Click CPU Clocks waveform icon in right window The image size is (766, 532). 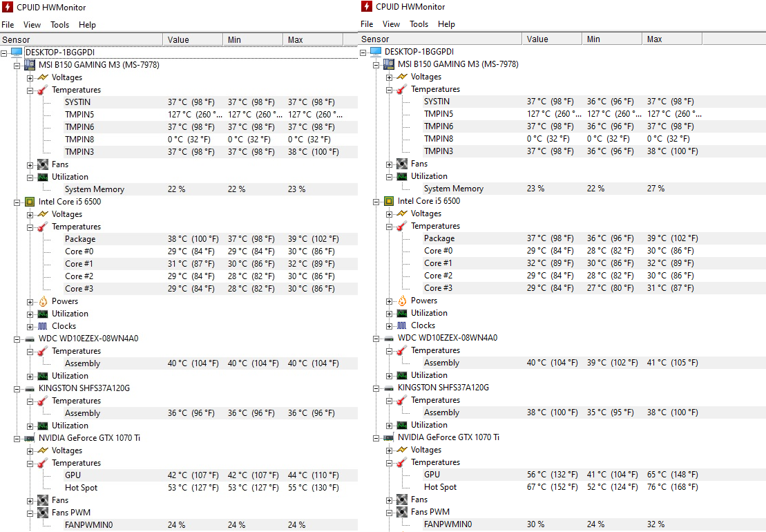(x=402, y=325)
